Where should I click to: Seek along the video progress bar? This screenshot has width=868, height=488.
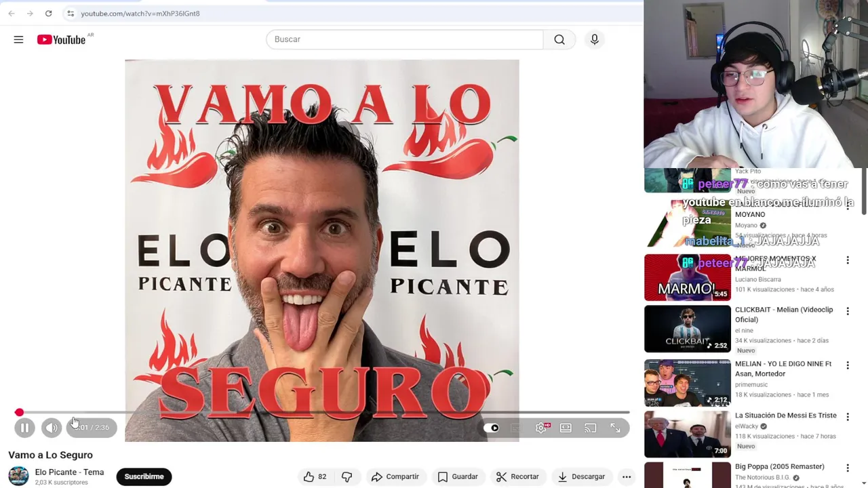point(322,413)
